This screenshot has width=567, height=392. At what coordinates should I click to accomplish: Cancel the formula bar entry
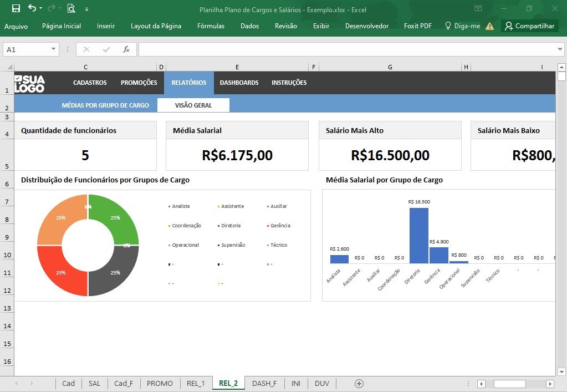pos(86,49)
